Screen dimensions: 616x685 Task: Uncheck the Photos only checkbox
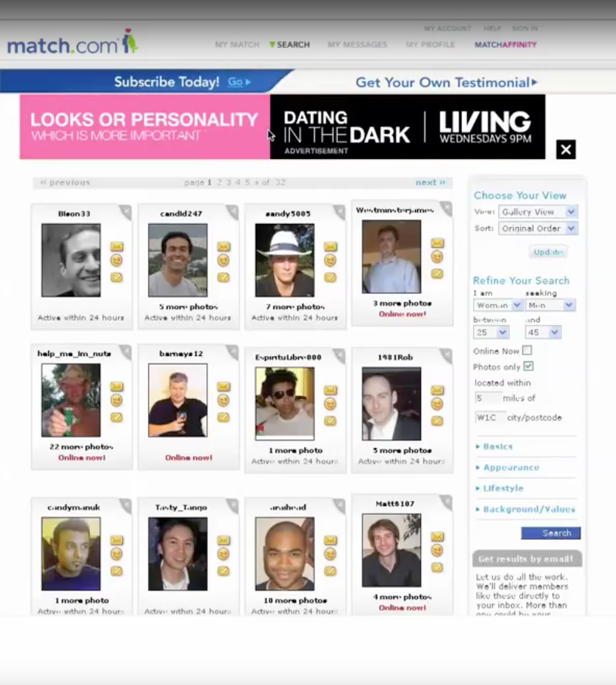528,366
